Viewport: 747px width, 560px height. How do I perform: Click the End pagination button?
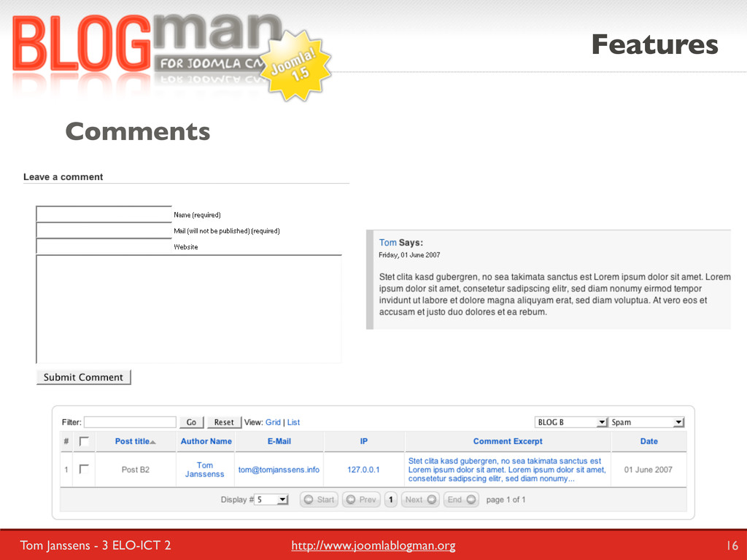pos(461,499)
